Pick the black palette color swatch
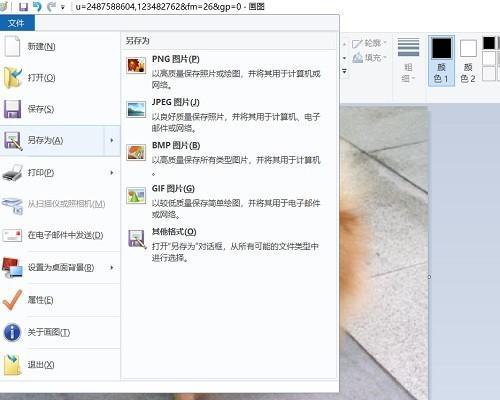This screenshot has height=400, width=500. 489,43
